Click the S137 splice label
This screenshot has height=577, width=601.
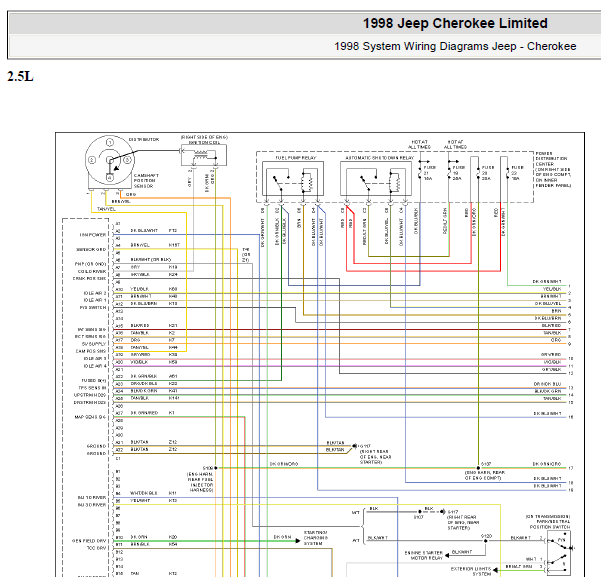pos(486,464)
